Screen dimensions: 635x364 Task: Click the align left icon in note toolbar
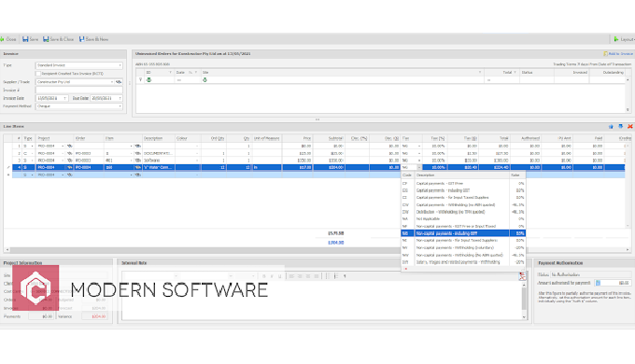[291, 276]
